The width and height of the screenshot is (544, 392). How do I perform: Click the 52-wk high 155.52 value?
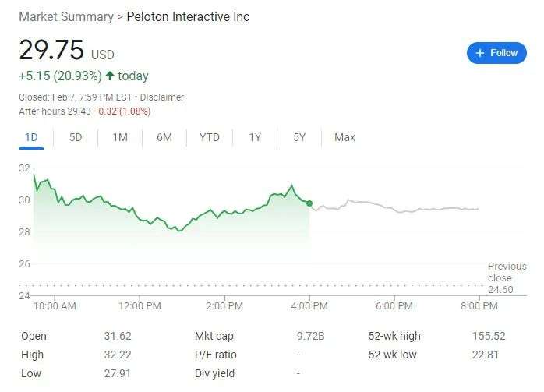pyautogui.click(x=489, y=336)
